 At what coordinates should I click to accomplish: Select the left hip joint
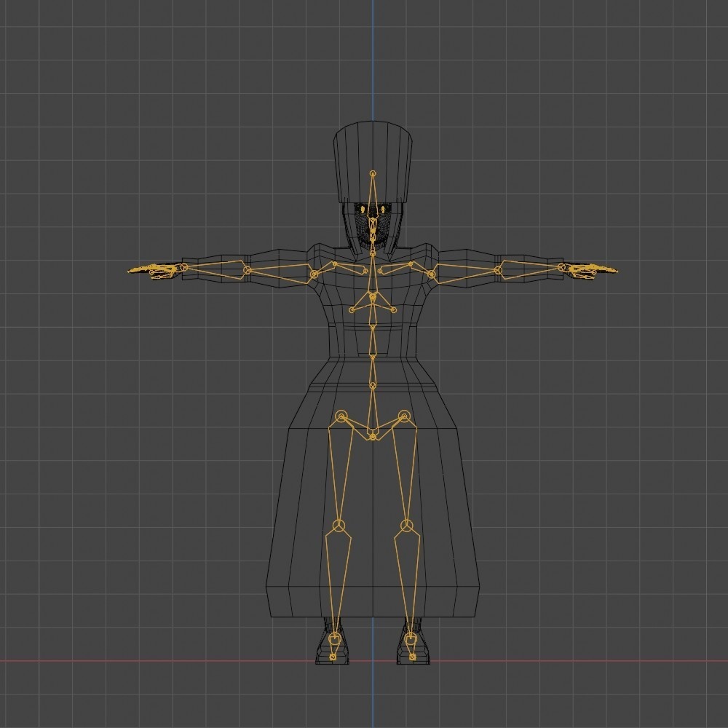341,416
